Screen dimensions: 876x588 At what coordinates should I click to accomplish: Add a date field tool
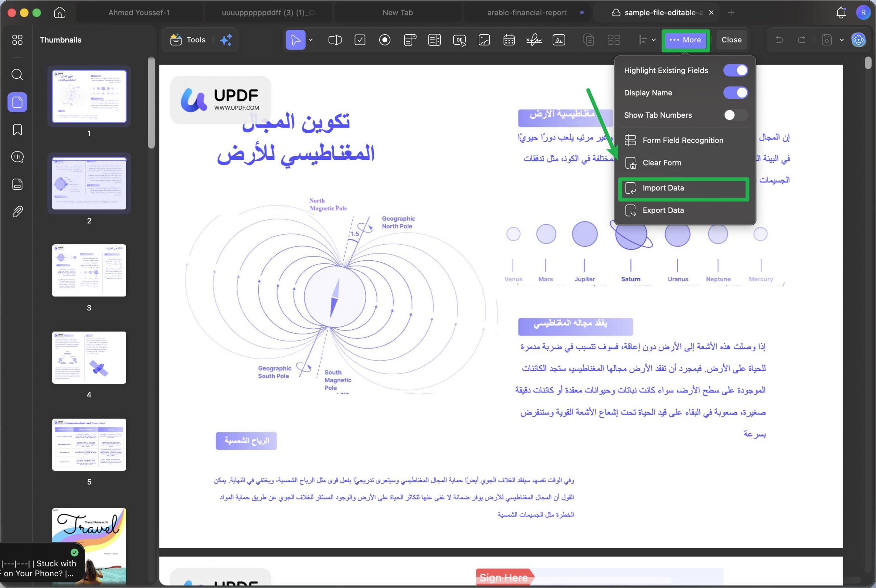tap(509, 40)
